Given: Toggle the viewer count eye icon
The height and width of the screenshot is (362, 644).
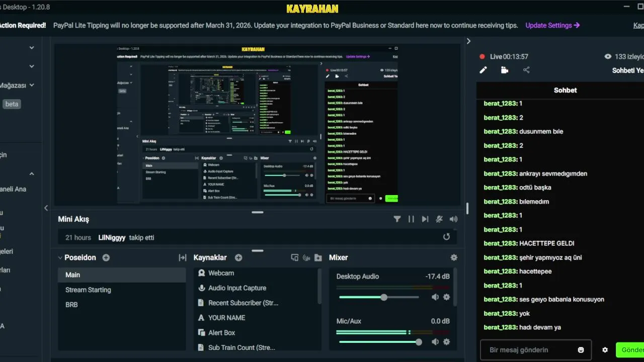Looking at the screenshot, I should [608, 57].
